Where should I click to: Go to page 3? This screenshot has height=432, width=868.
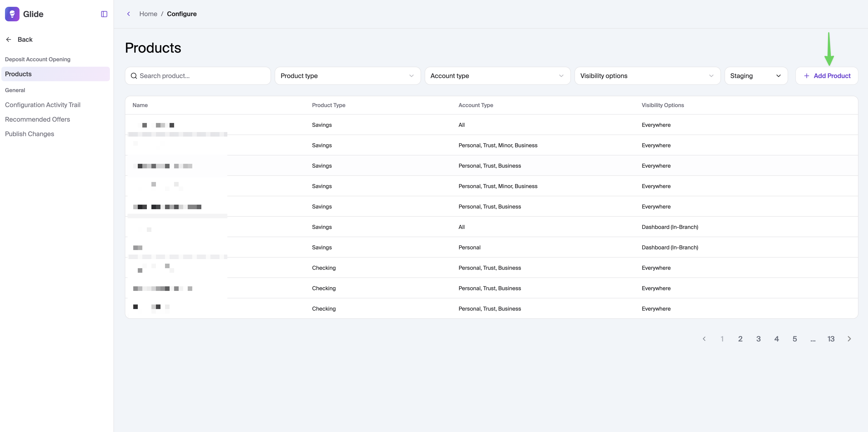coord(758,339)
